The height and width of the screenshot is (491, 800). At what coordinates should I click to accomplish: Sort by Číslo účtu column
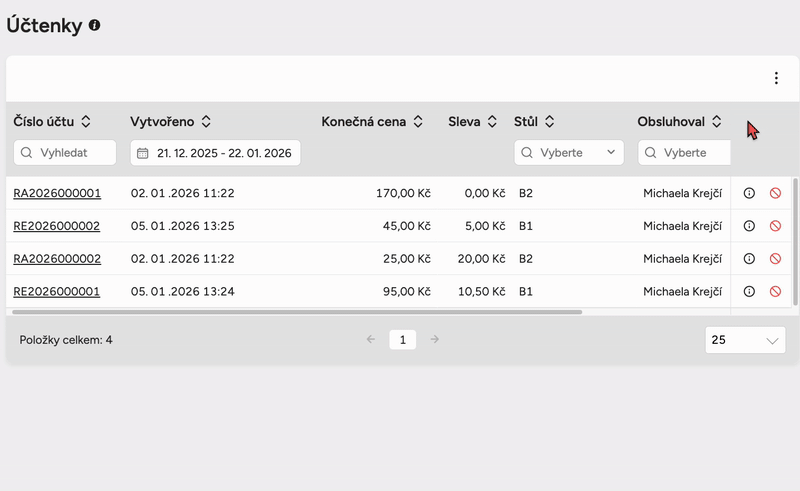(86, 122)
